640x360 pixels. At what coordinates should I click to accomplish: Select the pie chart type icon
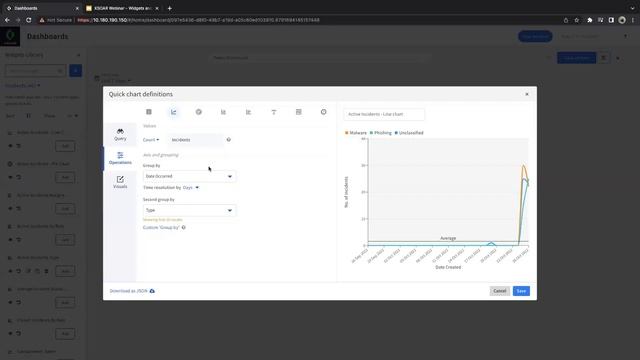coord(199,112)
